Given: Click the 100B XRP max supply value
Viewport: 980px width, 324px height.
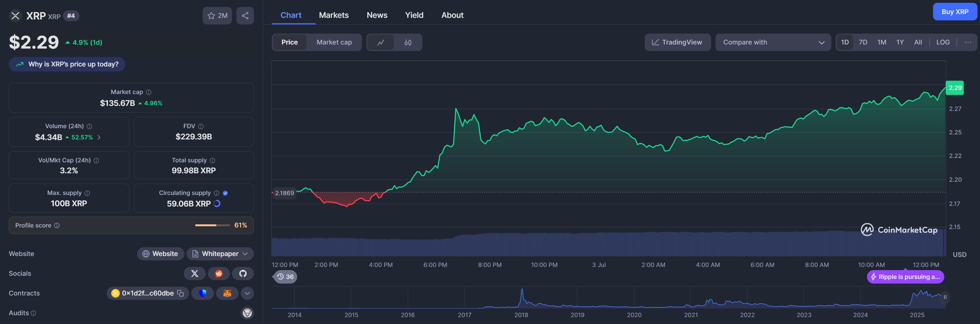Looking at the screenshot, I should coord(69,204).
